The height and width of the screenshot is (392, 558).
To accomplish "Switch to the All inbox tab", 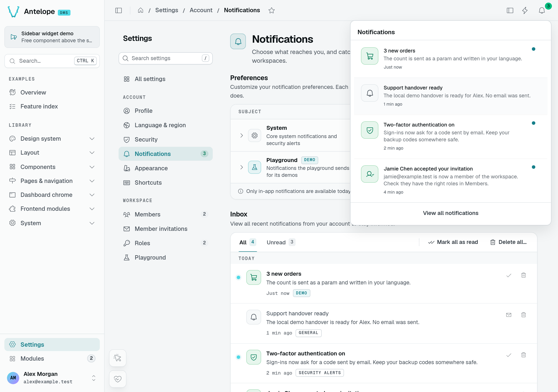I will click(247, 242).
